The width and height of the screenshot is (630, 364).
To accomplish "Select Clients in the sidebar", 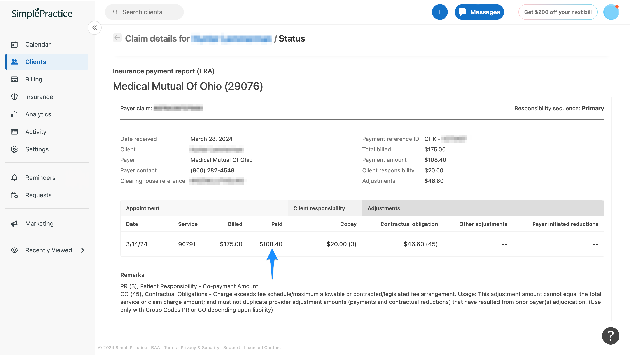I will (47, 62).
